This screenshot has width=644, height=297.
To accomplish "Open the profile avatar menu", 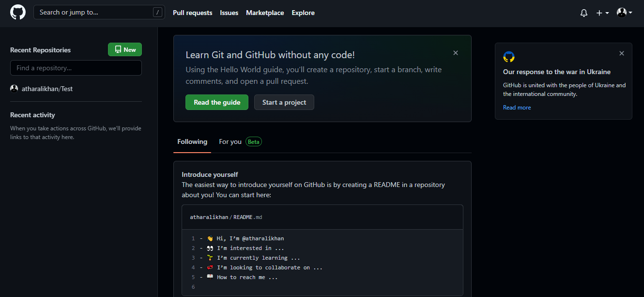I will [x=624, y=13].
